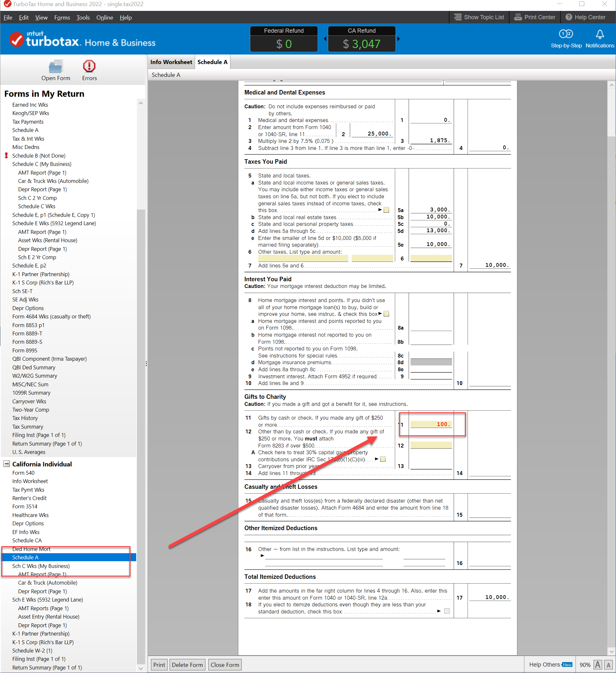Click left arrow beside CA Refund
Screen dimensions: 616x673
tap(325, 39)
